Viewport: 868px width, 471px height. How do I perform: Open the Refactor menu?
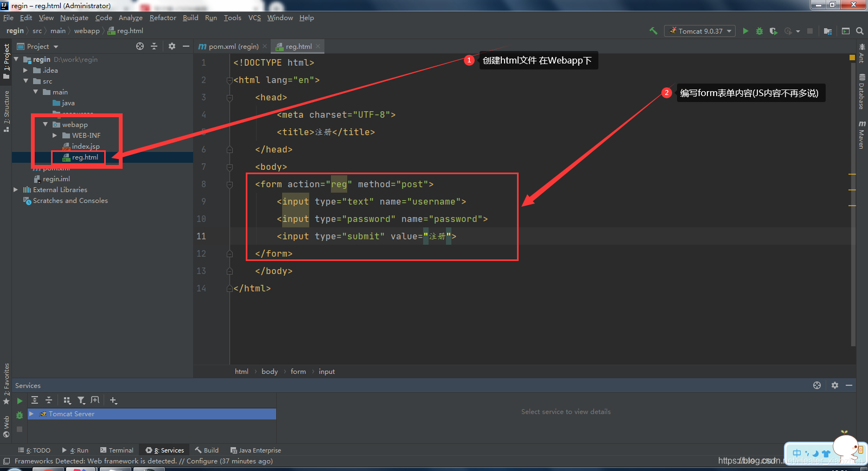pyautogui.click(x=163, y=17)
